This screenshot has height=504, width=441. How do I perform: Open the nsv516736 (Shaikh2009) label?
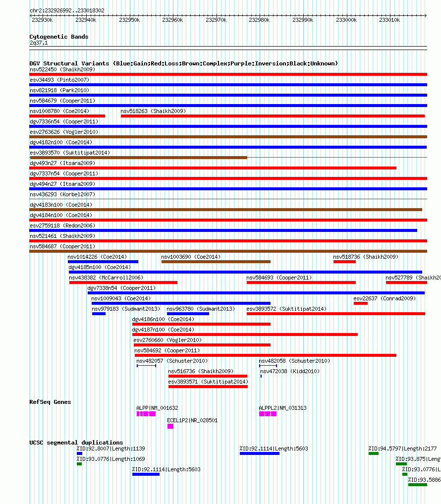(201, 371)
